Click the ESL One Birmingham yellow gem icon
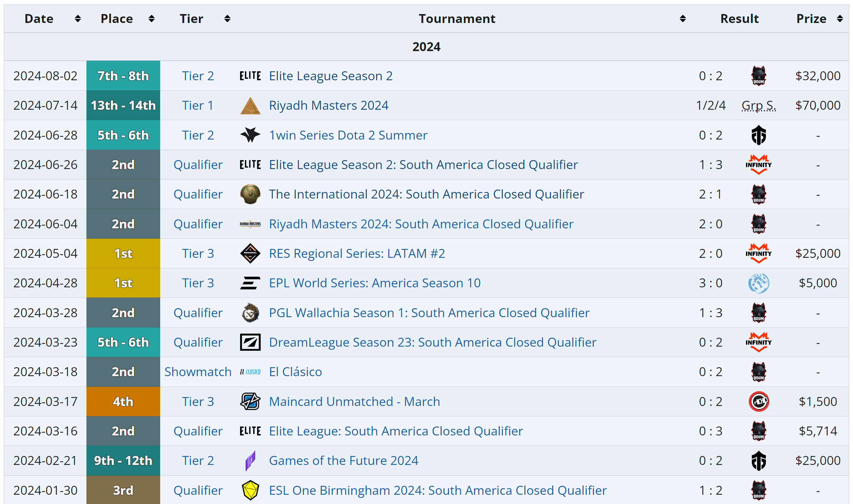 (250, 490)
